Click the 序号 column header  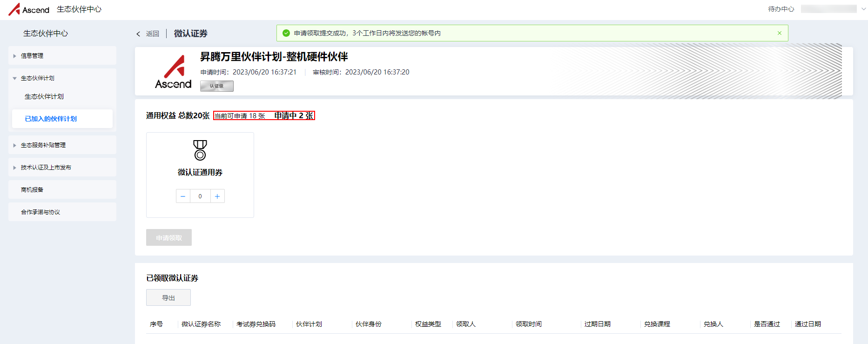156,324
